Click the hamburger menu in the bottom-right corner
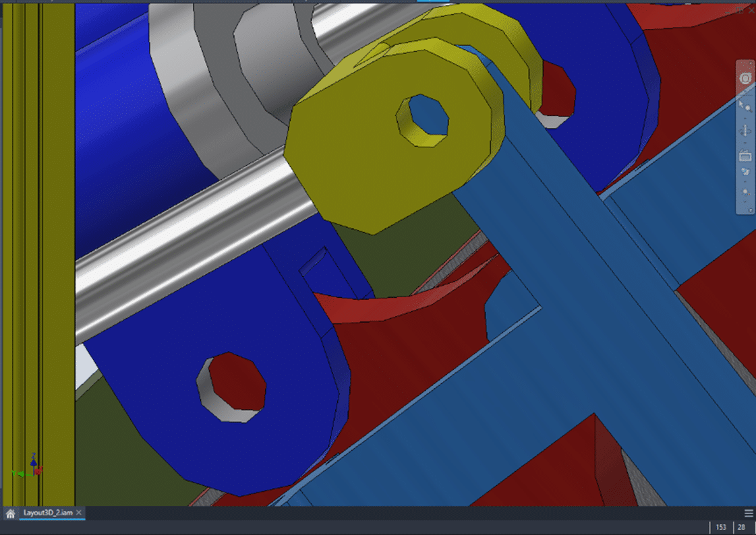The height and width of the screenshot is (535, 756). [x=748, y=512]
